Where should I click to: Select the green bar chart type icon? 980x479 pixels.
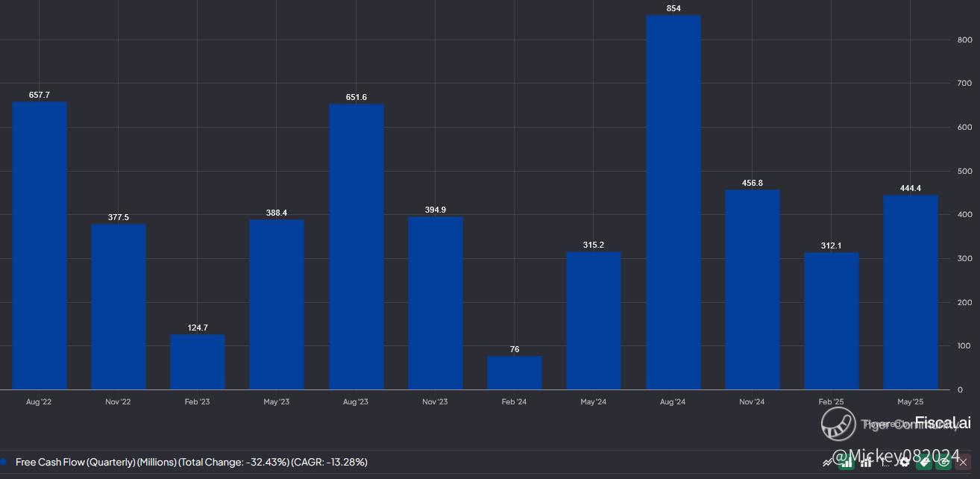(x=846, y=463)
